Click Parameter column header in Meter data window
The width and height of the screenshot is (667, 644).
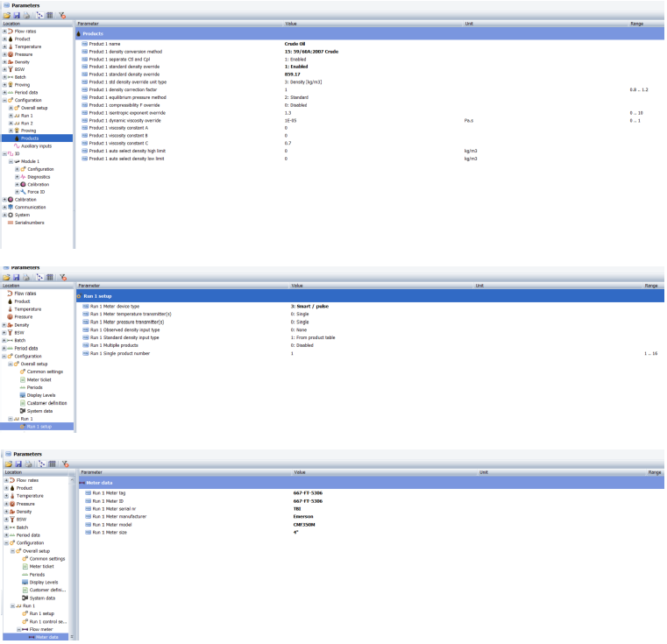(x=91, y=472)
